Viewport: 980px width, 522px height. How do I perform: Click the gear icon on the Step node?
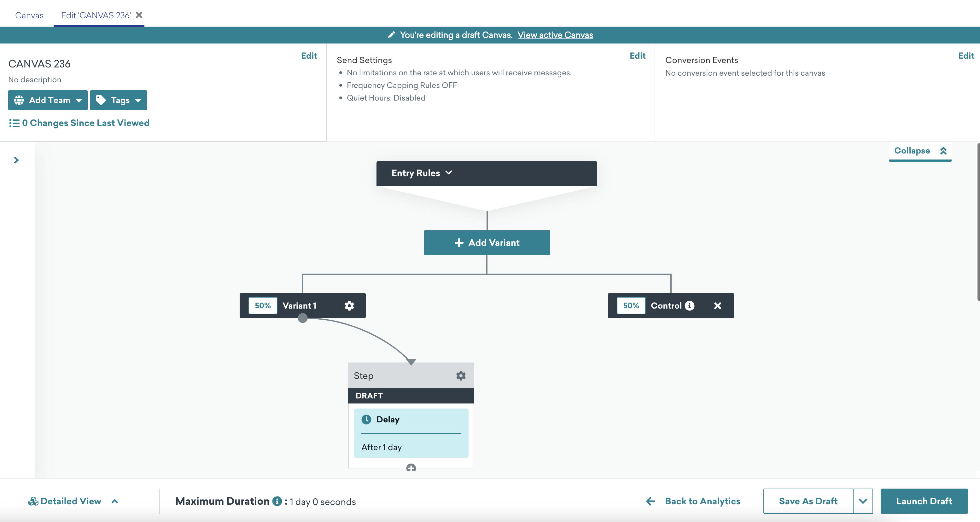[462, 376]
